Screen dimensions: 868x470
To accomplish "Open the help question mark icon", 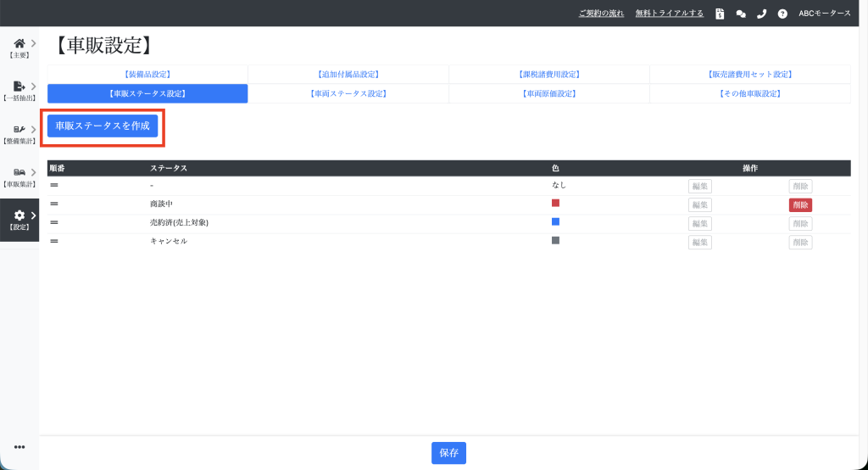I will click(782, 14).
